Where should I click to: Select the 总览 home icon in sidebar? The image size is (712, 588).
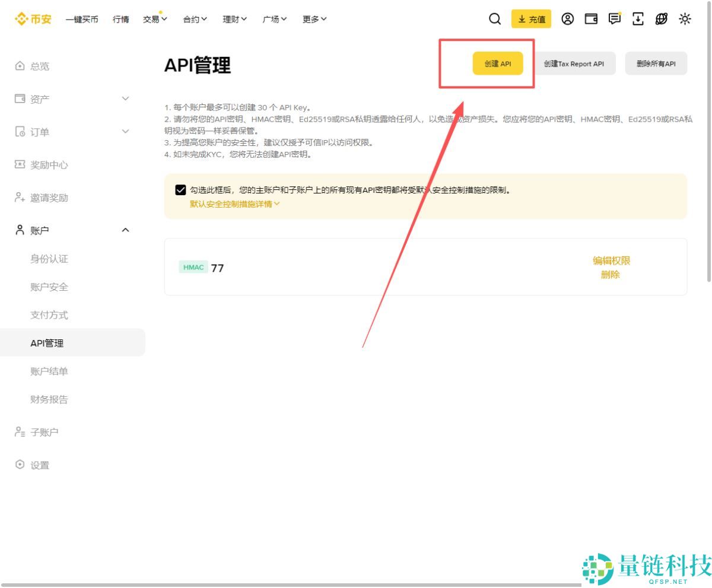pyautogui.click(x=20, y=66)
